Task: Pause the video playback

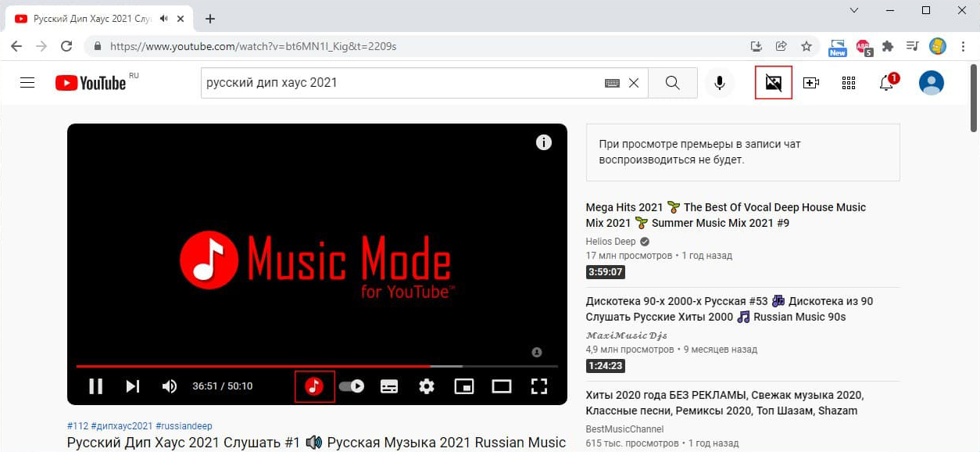Action: coord(96,386)
